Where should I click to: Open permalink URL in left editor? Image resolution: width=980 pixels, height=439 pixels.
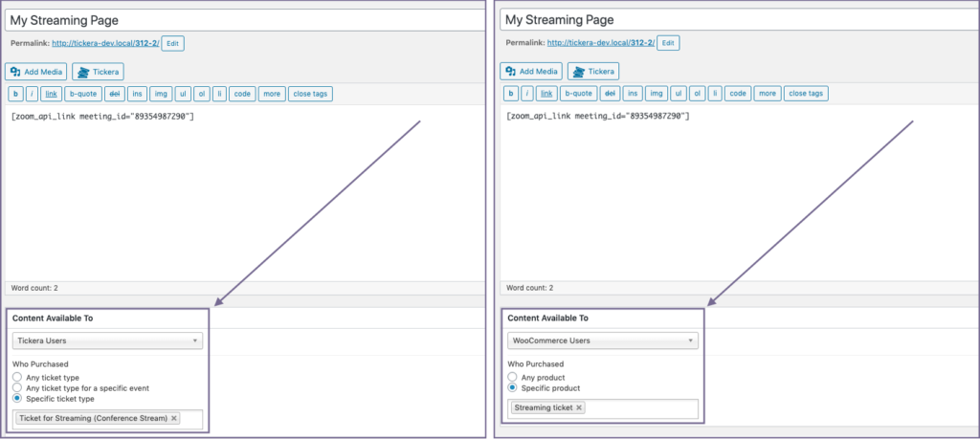pyautogui.click(x=105, y=43)
